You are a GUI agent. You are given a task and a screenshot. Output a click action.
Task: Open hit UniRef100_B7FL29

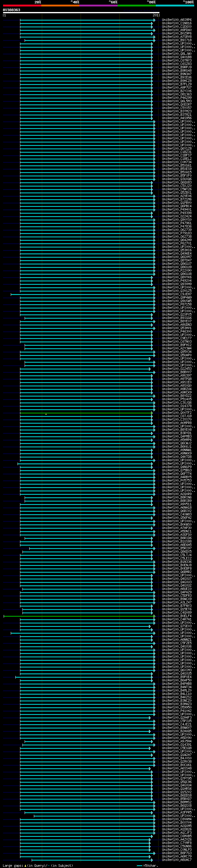click(176, 84)
